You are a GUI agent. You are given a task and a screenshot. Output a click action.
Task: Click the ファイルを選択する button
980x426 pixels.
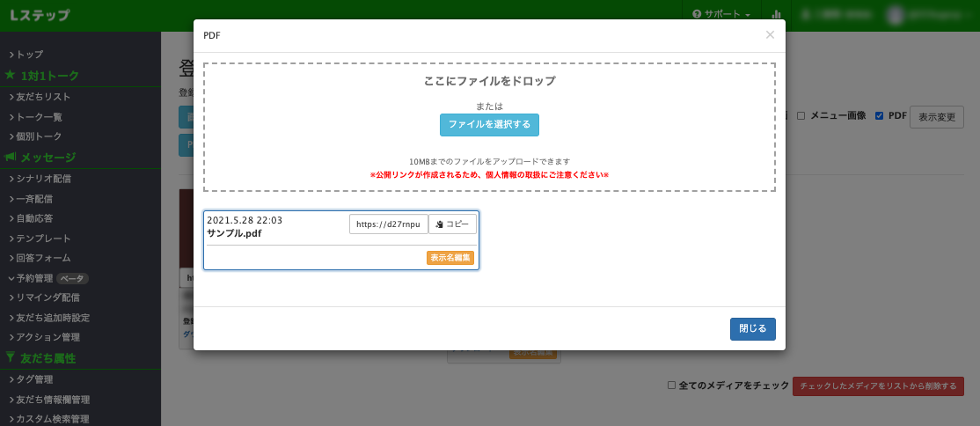click(489, 124)
